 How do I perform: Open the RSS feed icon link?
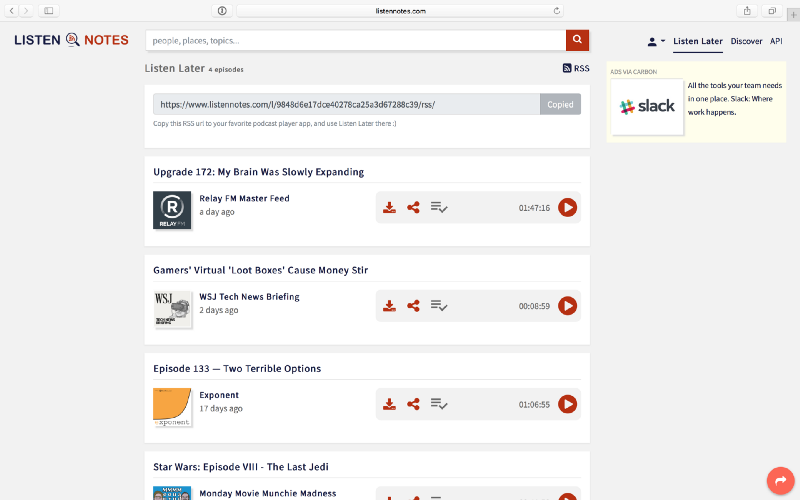pyautogui.click(x=576, y=68)
